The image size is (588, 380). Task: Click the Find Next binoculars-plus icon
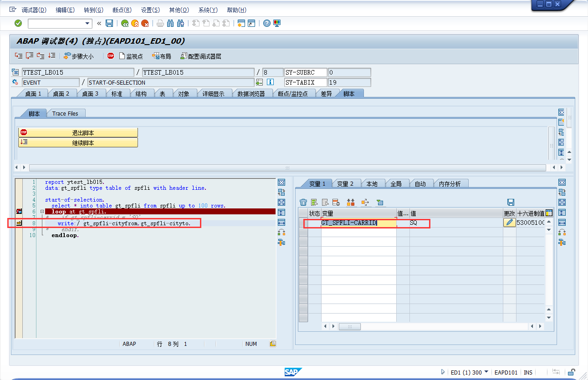point(180,23)
